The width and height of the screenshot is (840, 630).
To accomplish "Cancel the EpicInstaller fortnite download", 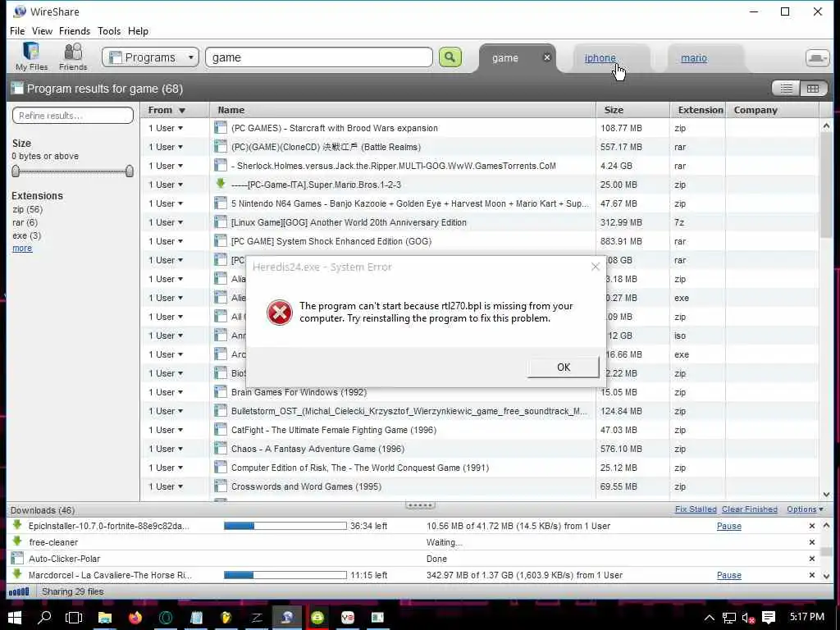I will click(x=811, y=526).
